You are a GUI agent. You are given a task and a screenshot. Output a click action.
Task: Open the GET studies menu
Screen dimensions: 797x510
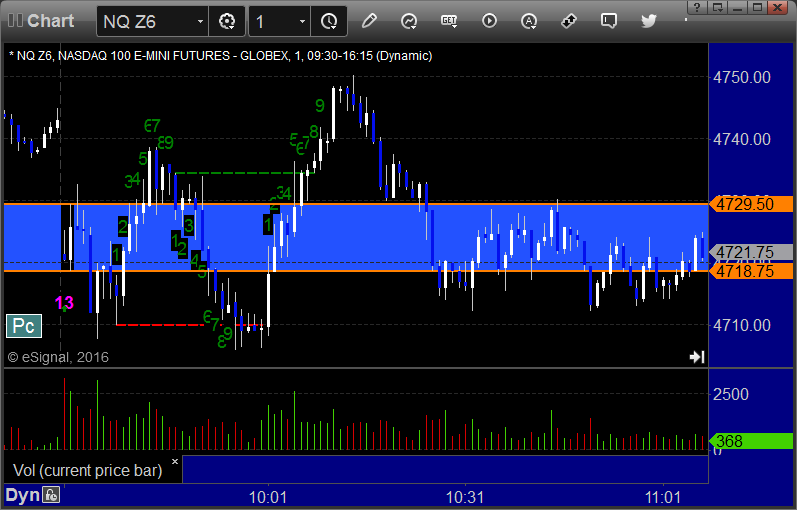449,21
